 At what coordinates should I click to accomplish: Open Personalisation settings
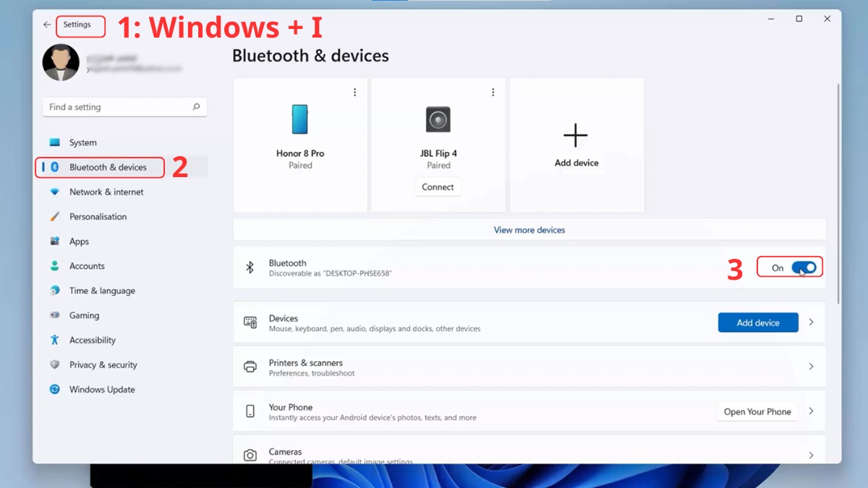point(98,216)
